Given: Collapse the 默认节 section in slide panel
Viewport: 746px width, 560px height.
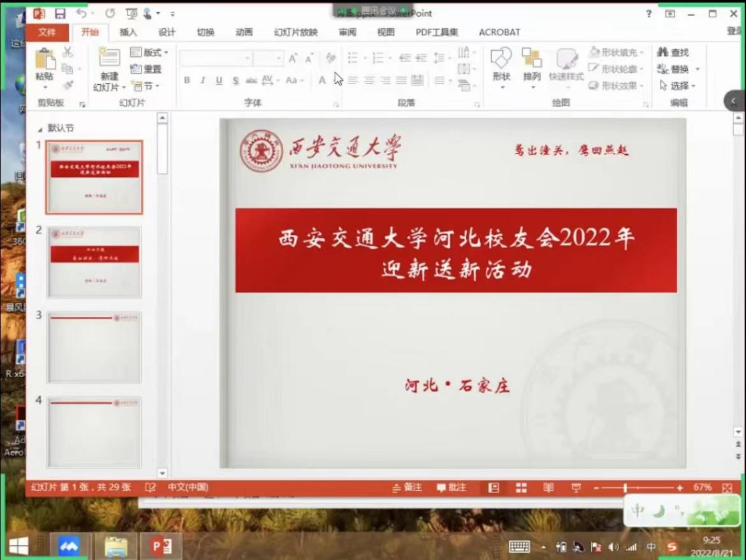Looking at the screenshot, I should point(41,128).
